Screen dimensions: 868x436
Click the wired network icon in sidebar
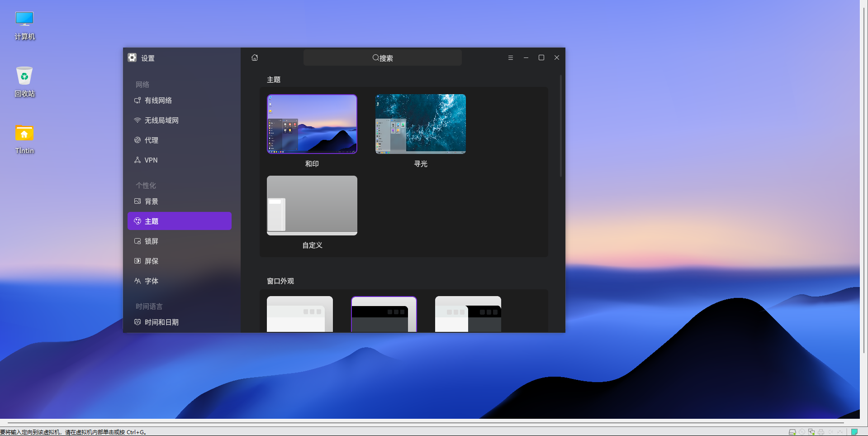[138, 101]
